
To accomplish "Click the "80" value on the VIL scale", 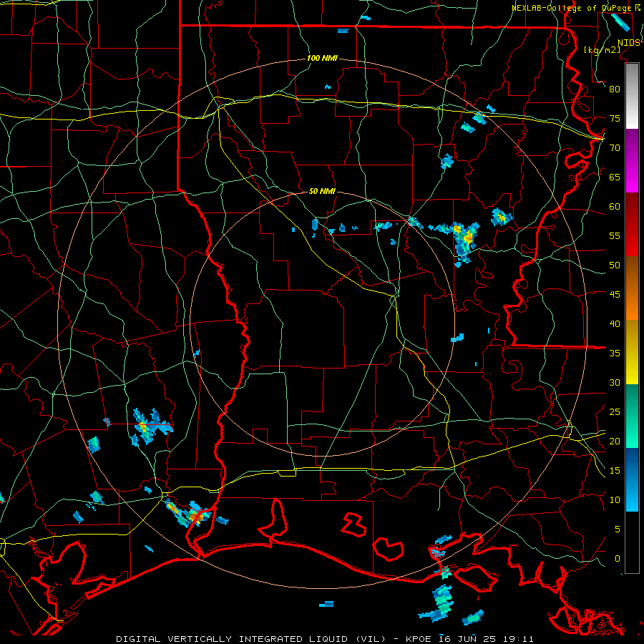I will pos(615,89).
